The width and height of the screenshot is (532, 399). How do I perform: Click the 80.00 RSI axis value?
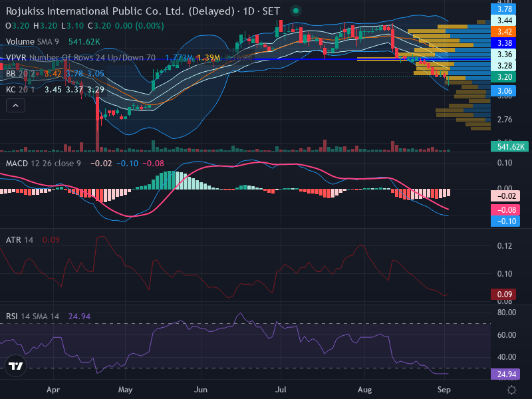tap(507, 313)
